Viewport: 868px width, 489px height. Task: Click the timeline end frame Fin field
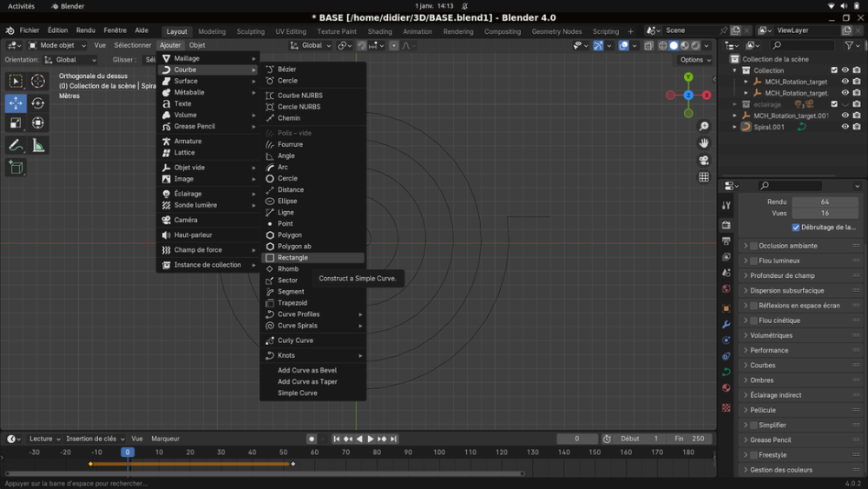click(x=690, y=439)
